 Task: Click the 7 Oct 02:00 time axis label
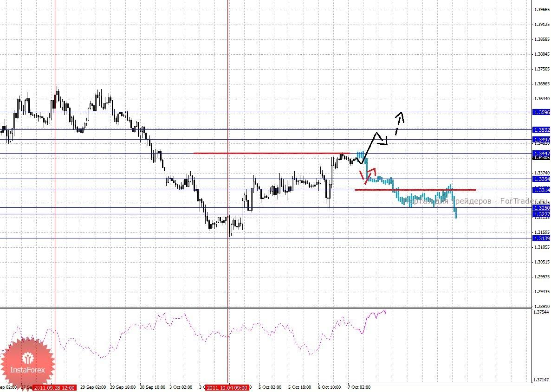pos(359,387)
